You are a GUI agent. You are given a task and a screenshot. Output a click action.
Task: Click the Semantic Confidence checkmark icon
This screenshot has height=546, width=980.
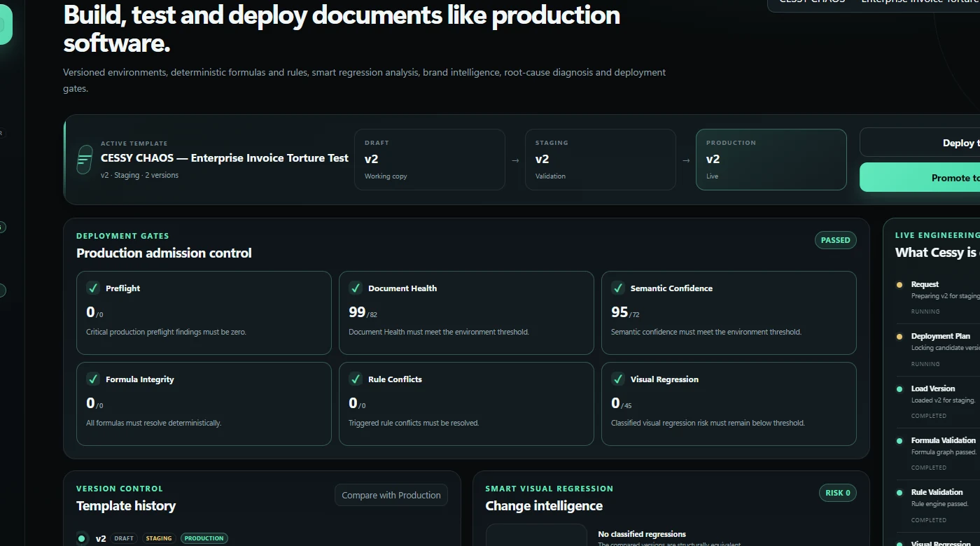[617, 288]
